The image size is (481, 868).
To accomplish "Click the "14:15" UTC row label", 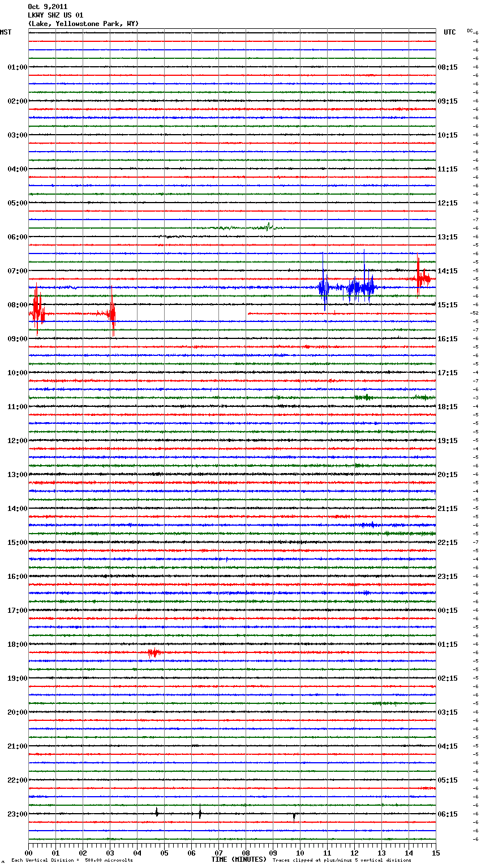I will click(x=448, y=271).
